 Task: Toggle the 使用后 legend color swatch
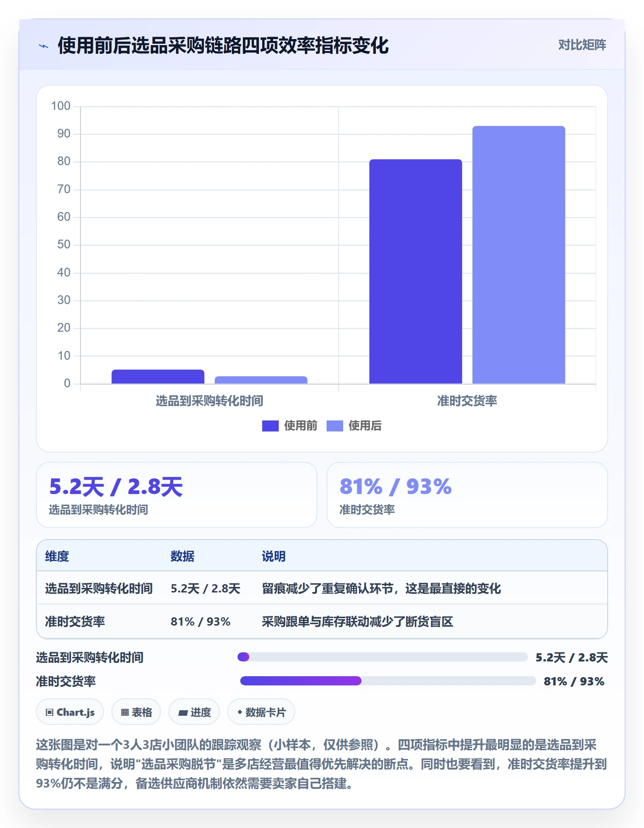coord(334,426)
